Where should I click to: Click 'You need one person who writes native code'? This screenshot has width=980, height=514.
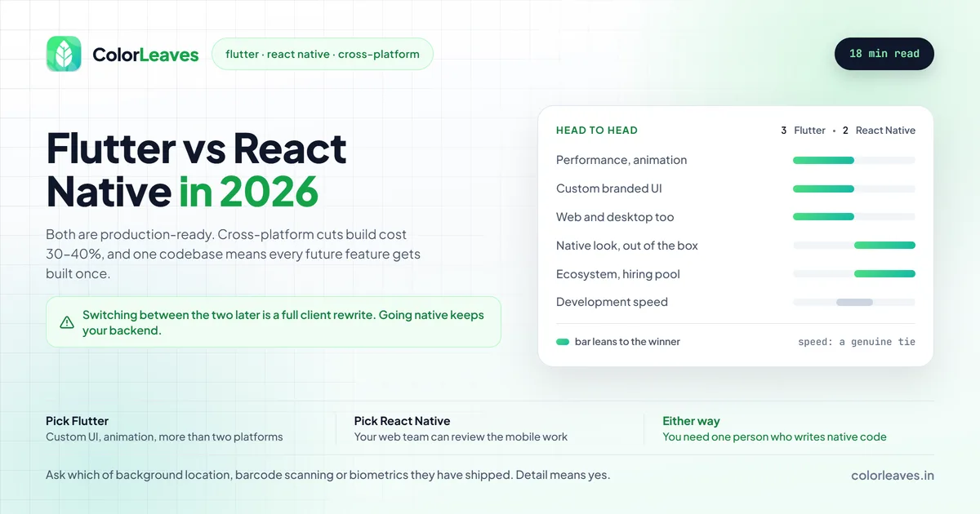pos(774,437)
